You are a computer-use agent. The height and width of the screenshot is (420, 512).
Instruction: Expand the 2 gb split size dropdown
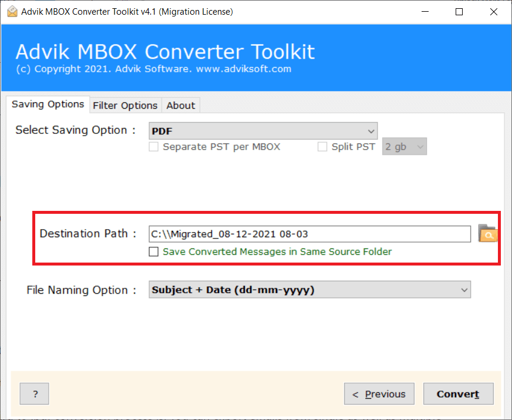pos(404,147)
